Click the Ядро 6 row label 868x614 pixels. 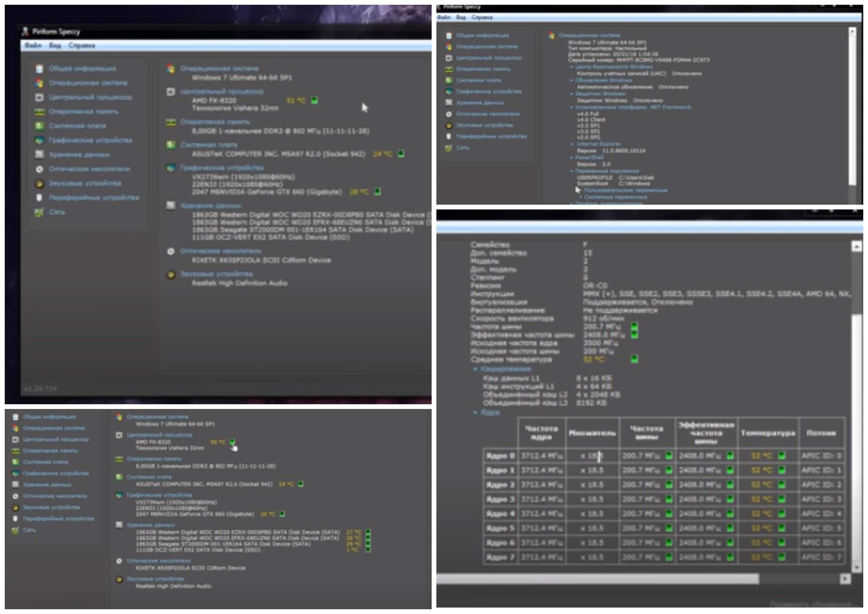click(501, 543)
